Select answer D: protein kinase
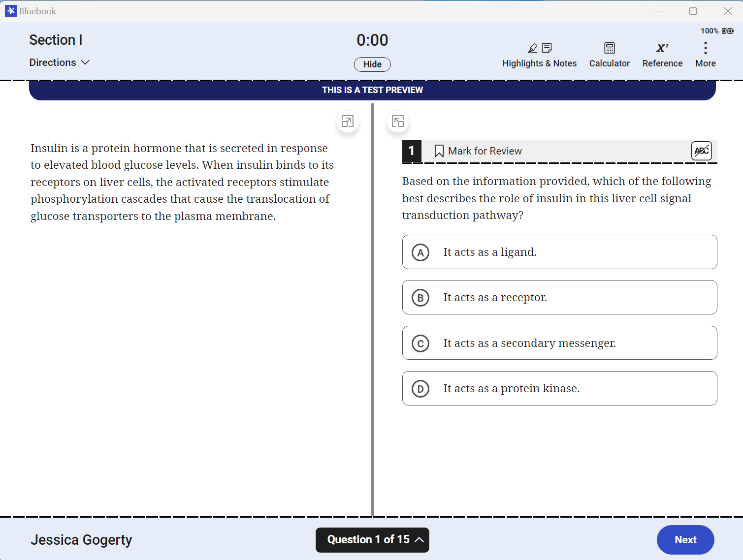 click(559, 388)
